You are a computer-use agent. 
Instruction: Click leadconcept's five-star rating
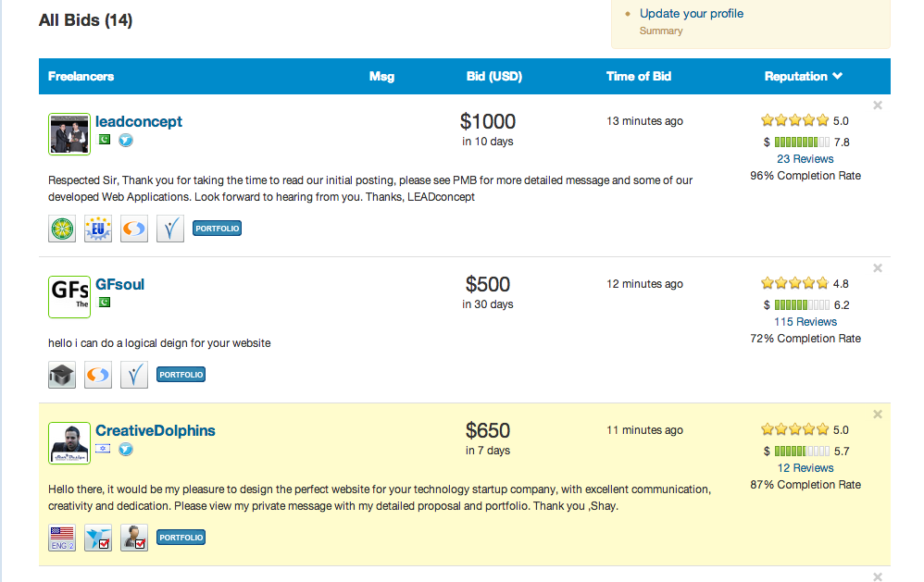pos(794,120)
